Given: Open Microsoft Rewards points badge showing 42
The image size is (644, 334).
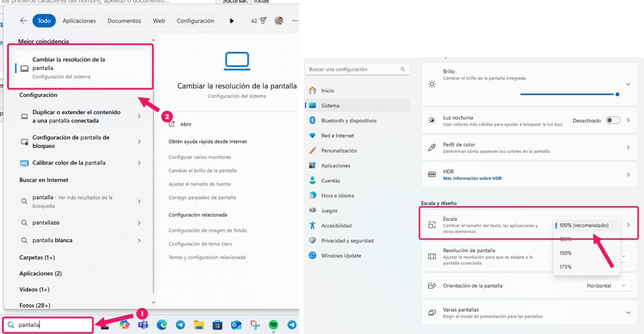Looking at the screenshot, I should 259,21.
